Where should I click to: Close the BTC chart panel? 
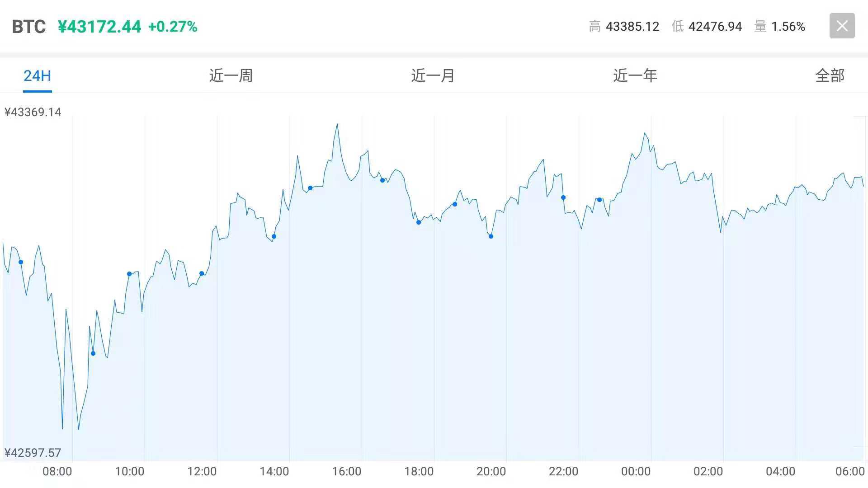click(842, 26)
